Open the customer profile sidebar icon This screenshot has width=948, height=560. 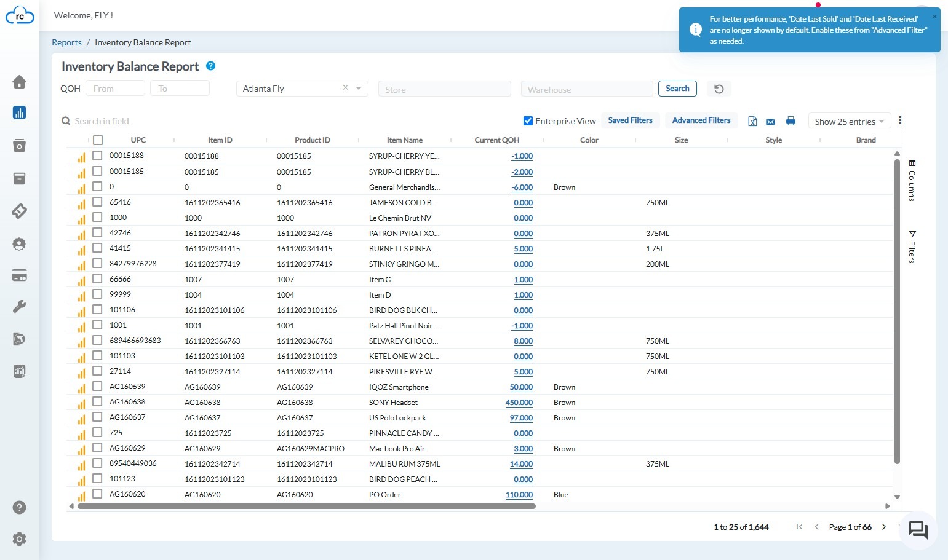pos(19,243)
